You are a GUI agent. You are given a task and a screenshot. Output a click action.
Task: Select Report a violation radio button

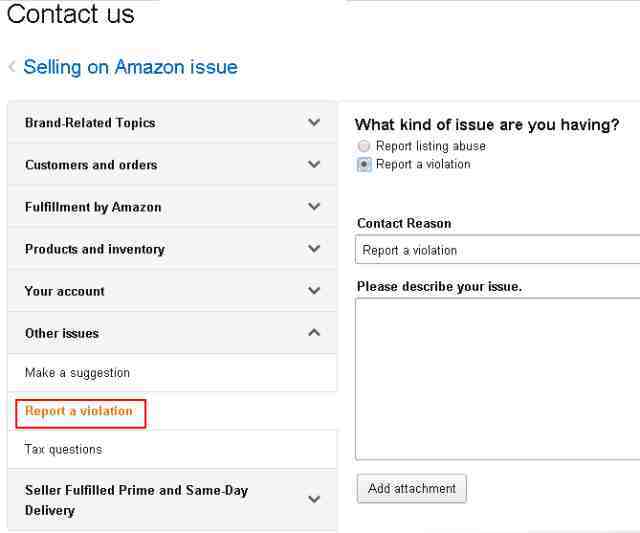(x=364, y=164)
